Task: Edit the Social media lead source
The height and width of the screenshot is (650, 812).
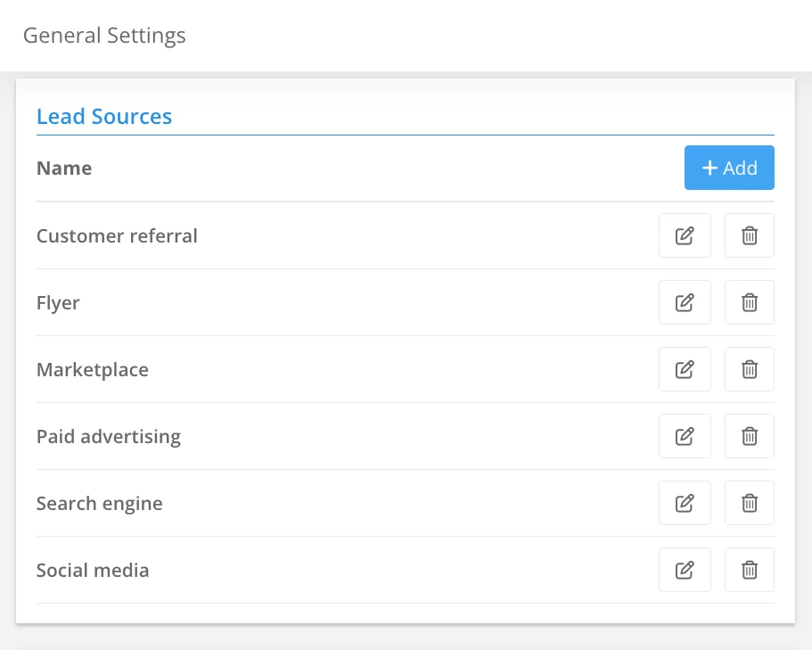Action: (x=685, y=570)
